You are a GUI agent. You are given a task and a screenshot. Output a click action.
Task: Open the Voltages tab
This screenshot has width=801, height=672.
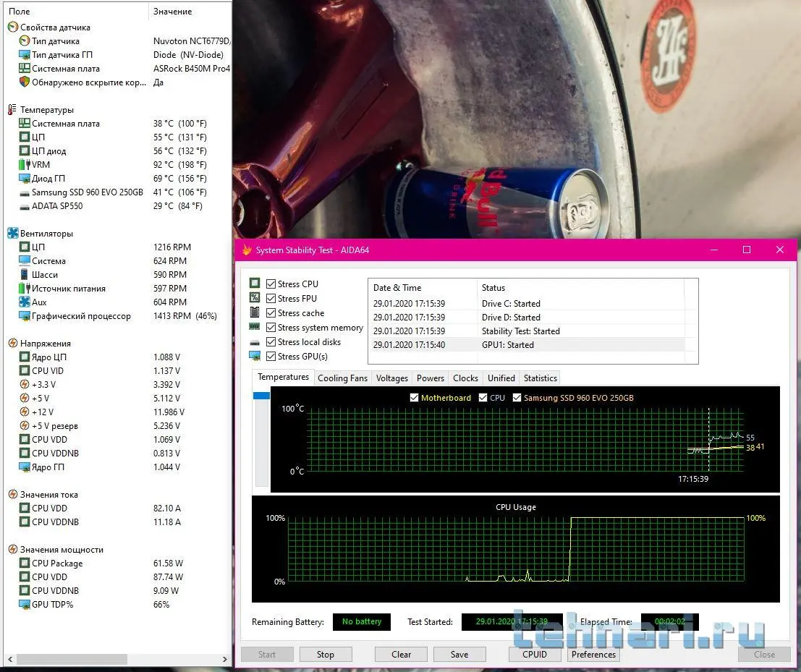(x=392, y=378)
